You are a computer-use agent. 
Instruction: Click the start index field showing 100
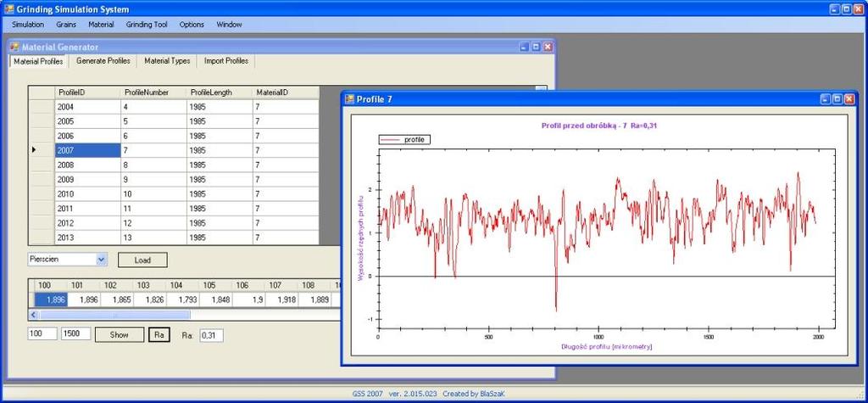coord(42,334)
